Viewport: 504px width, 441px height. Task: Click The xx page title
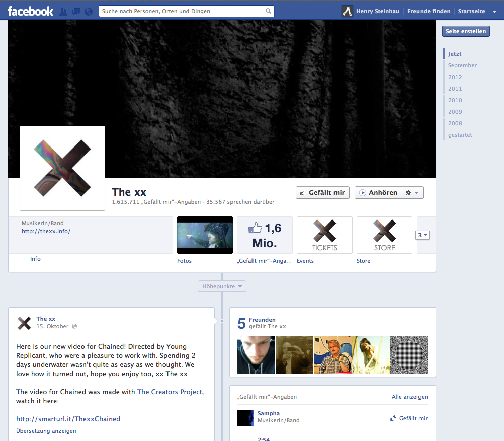tap(129, 192)
